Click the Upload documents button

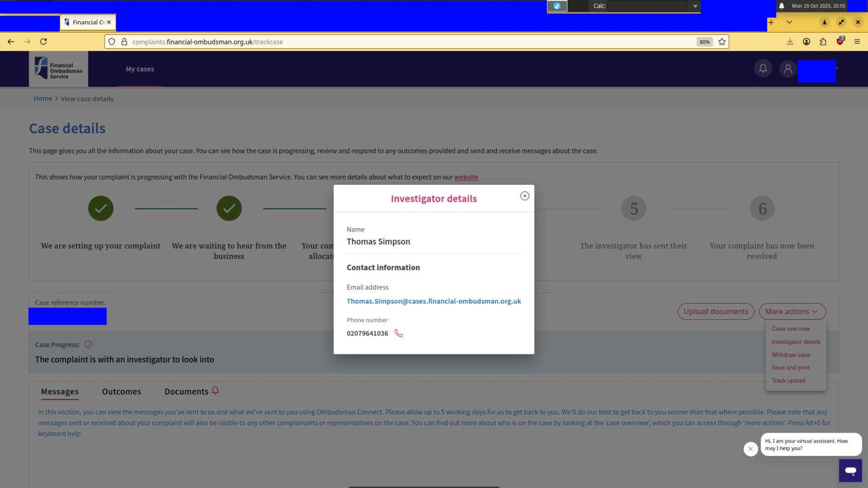point(715,311)
